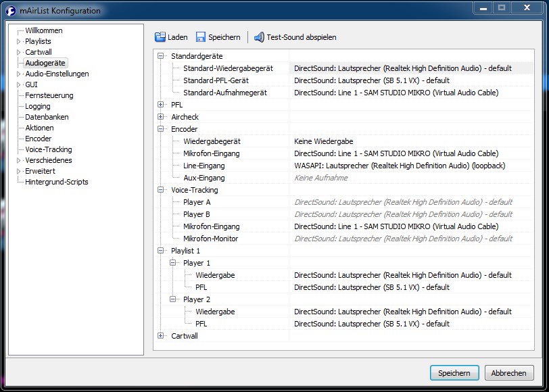Open the Hintergrund-Scripts page

[57, 181]
